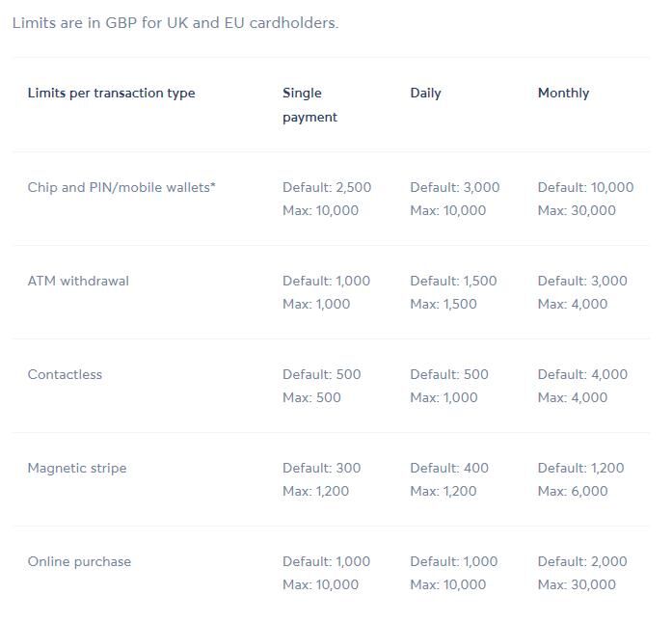This screenshot has width=672, height=622.
Task: Click the Magnetic stripe monthly 'Max: 6,000'
Action: pos(573,491)
